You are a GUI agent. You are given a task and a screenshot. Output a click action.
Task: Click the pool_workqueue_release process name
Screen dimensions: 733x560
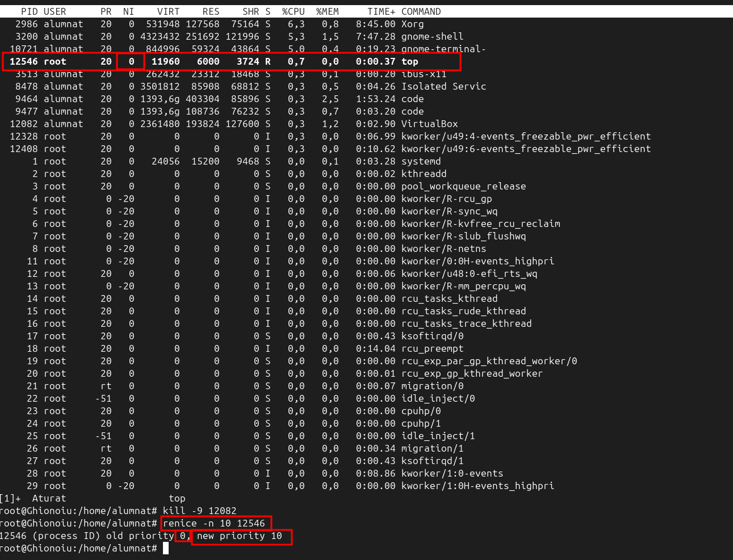pos(463,186)
